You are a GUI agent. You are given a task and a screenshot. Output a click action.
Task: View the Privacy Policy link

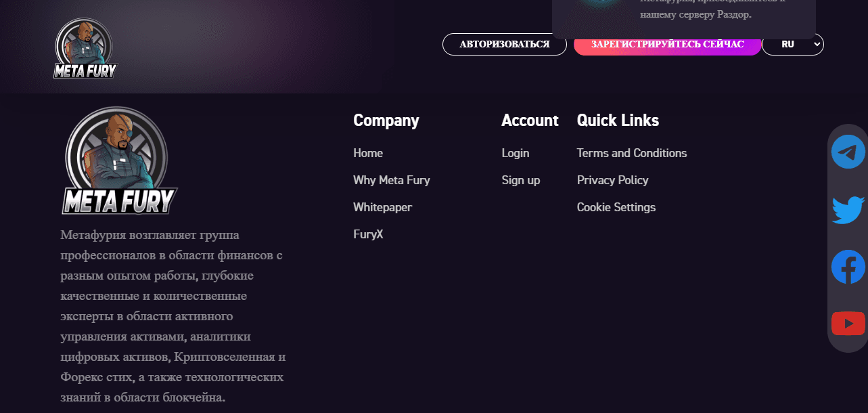click(x=612, y=180)
